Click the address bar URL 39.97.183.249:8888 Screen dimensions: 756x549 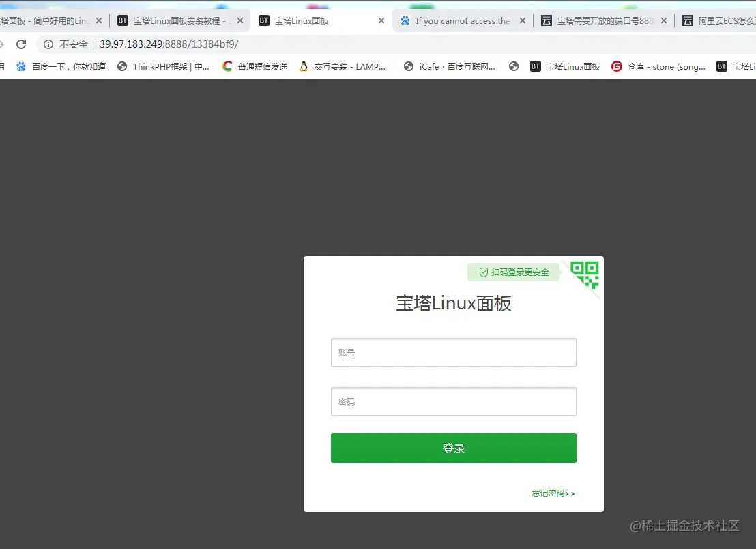pos(169,44)
